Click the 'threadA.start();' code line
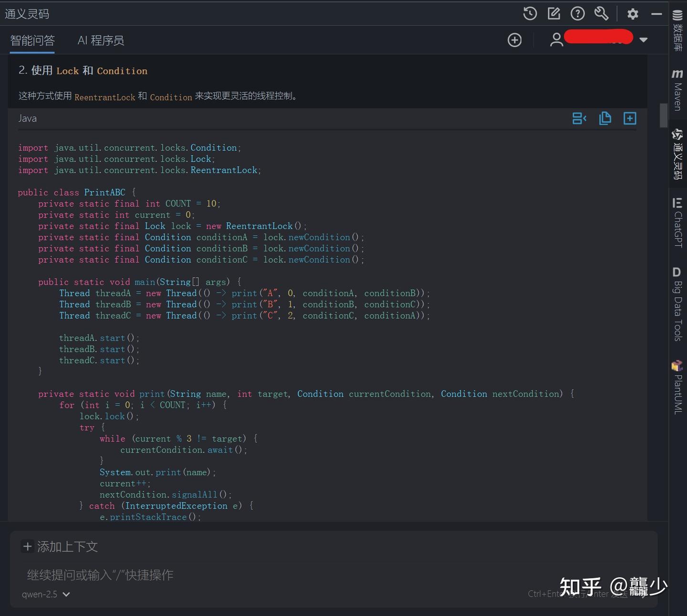 coord(99,338)
